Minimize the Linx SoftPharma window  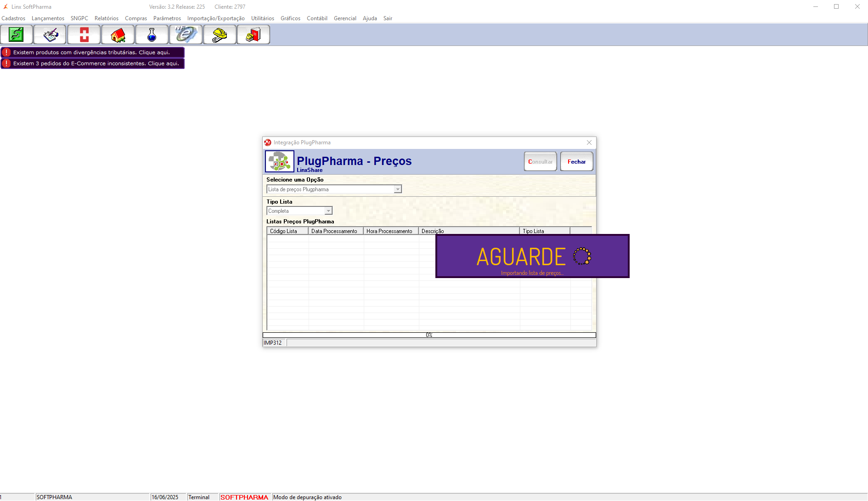click(x=816, y=7)
